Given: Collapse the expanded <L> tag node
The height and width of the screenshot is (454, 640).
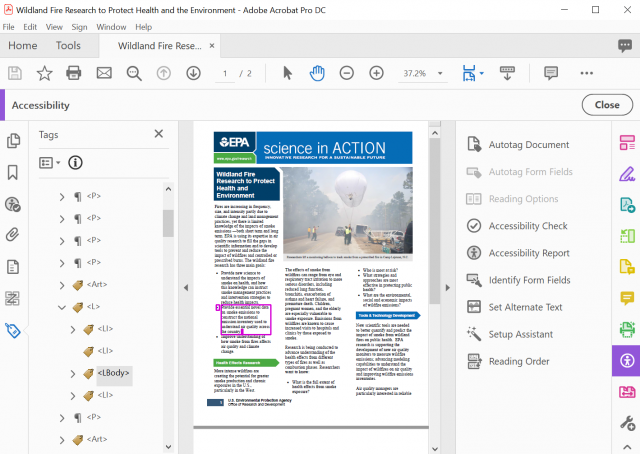Looking at the screenshot, I should point(62,307).
